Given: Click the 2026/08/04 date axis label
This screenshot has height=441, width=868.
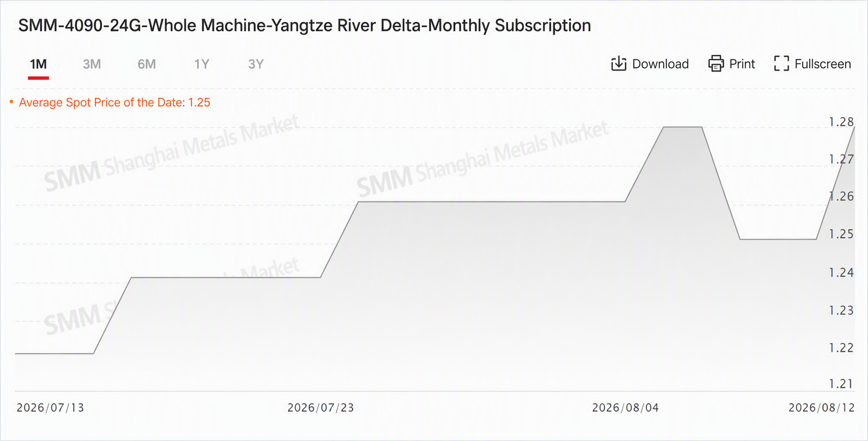Looking at the screenshot, I should [x=625, y=408].
